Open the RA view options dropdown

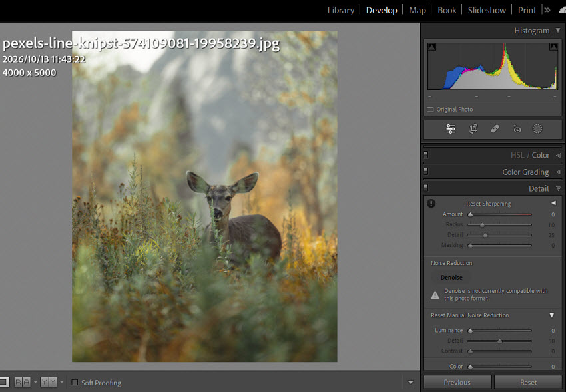point(35,382)
